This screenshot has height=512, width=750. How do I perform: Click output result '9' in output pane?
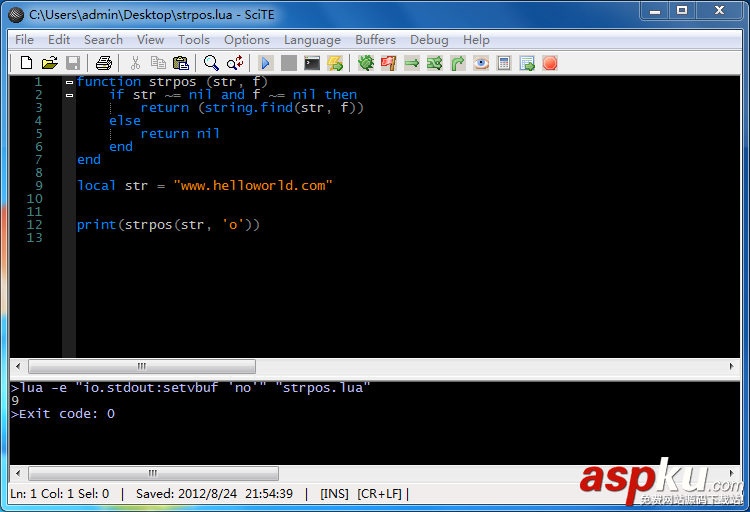(15, 401)
